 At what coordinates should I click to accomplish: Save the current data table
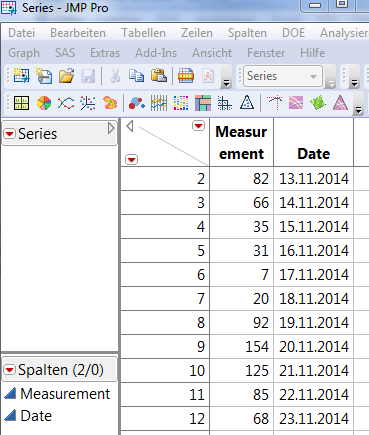[x=88, y=76]
